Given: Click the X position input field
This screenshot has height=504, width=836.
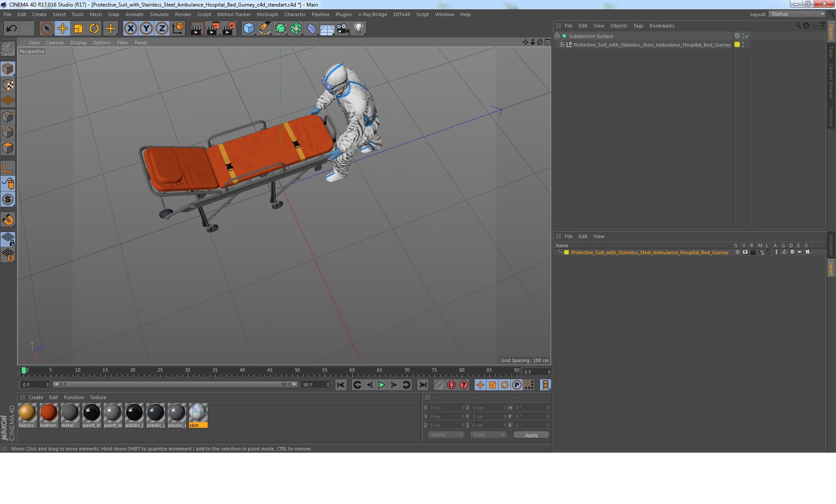Looking at the screenshot, I should click(446, 408).
